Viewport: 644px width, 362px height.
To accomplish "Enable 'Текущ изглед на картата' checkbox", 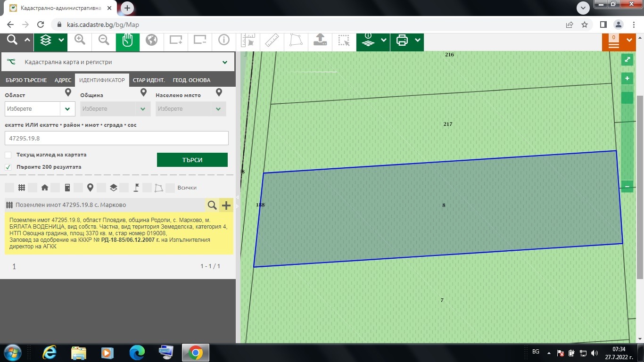I will point(8,155).
